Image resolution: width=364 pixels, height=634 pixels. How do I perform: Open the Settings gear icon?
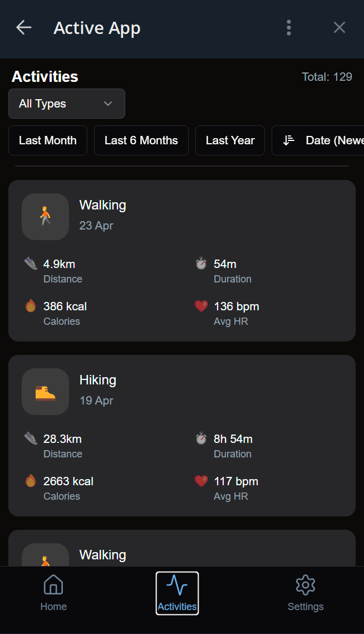tap(305, 585)
